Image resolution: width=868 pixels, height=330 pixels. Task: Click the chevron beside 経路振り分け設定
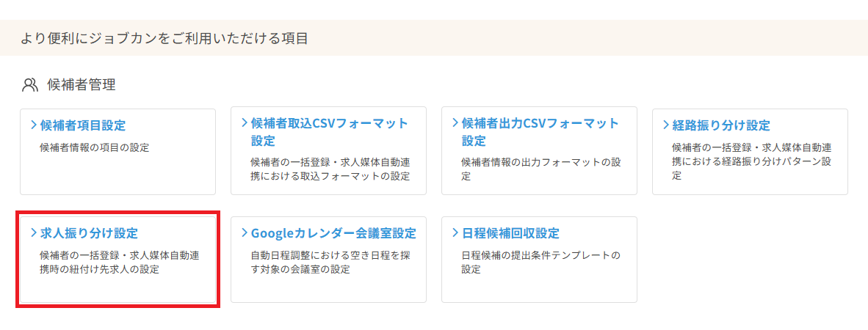click(666, 125)
